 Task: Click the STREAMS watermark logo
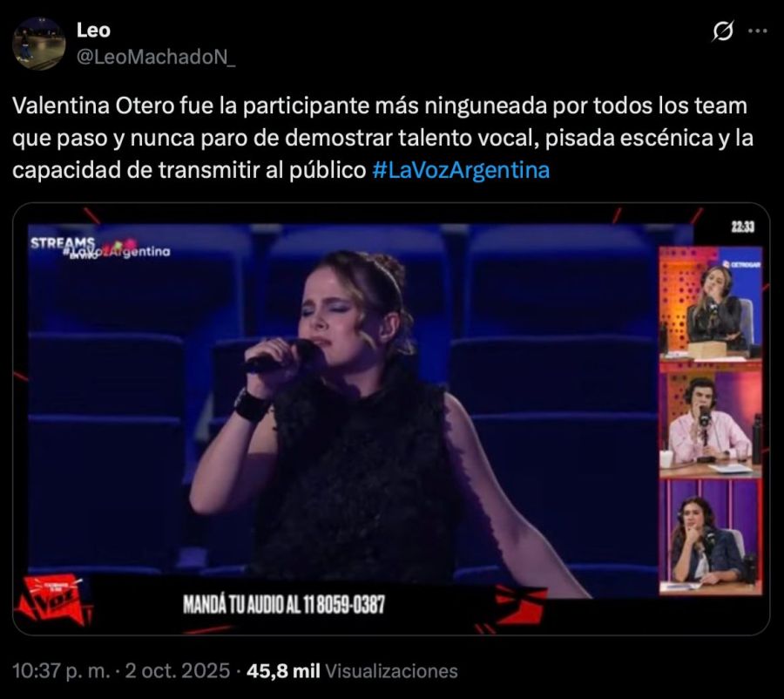pos(100,248)
